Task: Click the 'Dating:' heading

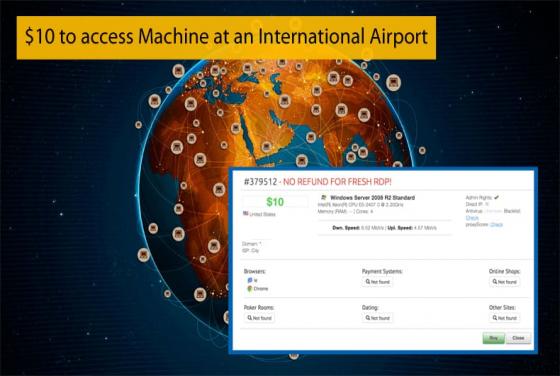Action: pyautogui.click(x=370, y=307)
